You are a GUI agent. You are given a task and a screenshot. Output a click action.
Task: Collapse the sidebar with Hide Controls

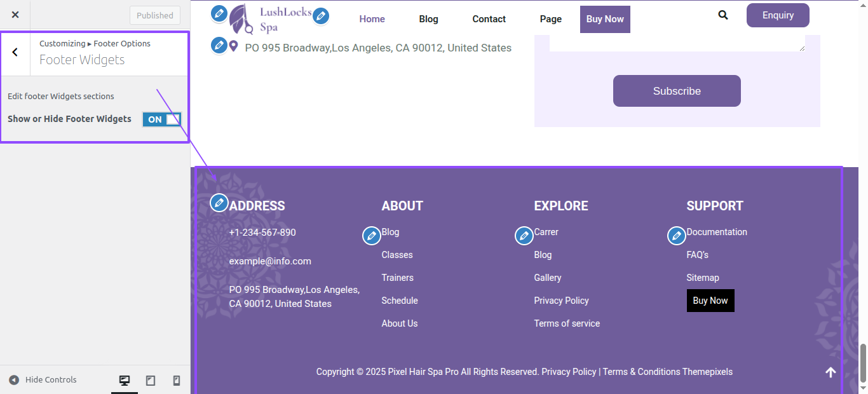click(43, 380)
